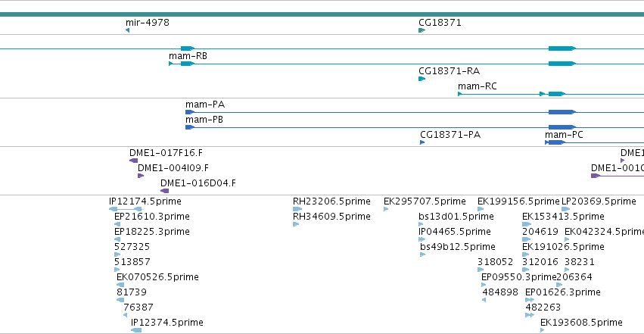Viewport: 644px width, 334px height.
Task: Select the EK295707.5prime EST marker
Action: click(x=386, y=209)
